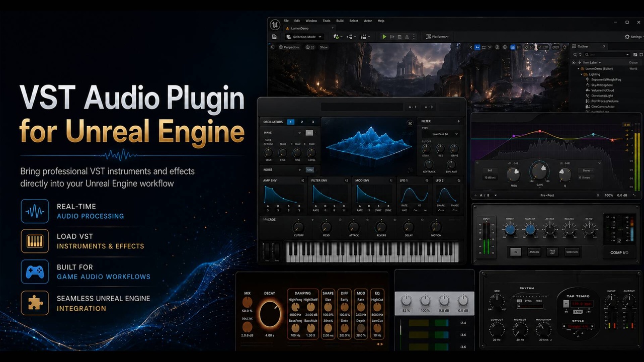The width and height of the screenshot is (644, 362).
Task: Enable the compressor SIDECHAIN button
Action: click(572, 252)
